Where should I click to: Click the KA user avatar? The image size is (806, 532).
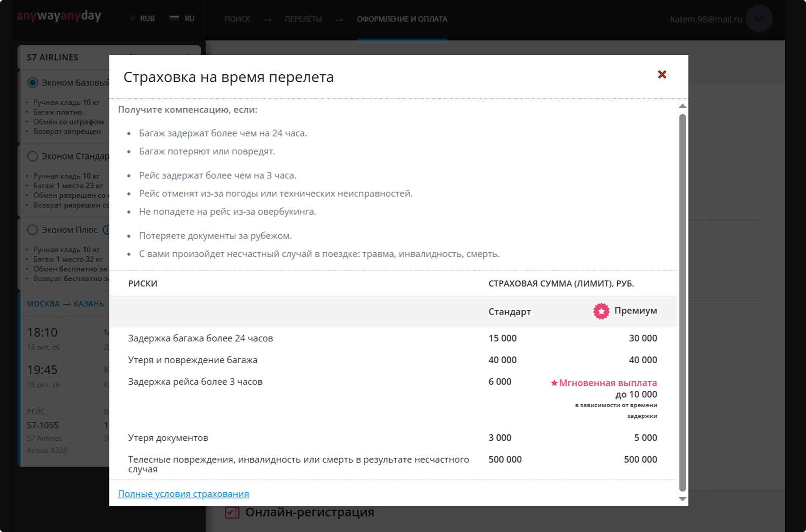(x=759, y=19)
